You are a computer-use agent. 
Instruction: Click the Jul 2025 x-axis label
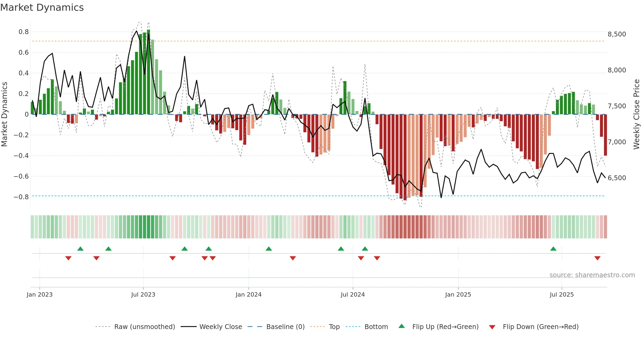pos(562,294)
